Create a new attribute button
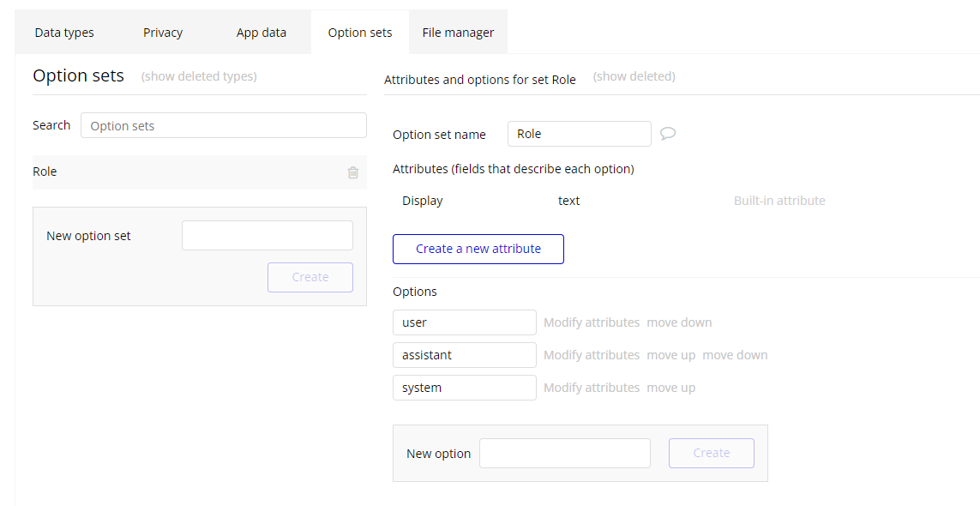The image size is (980, 506). coord(478,249)
